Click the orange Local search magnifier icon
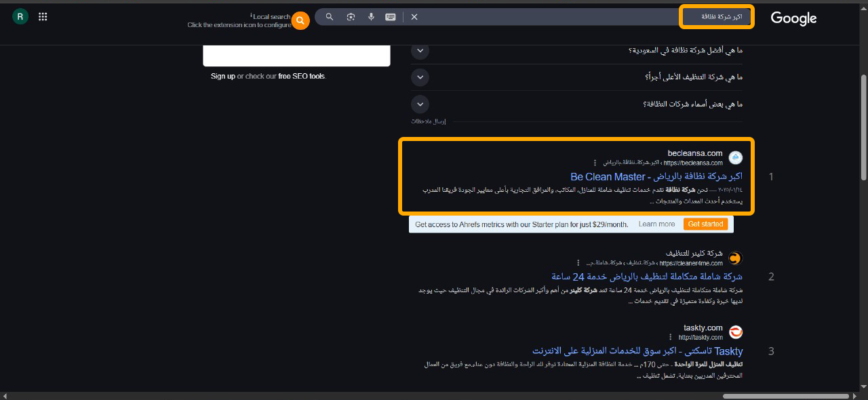868x400 pixels. tap(300, 21)
